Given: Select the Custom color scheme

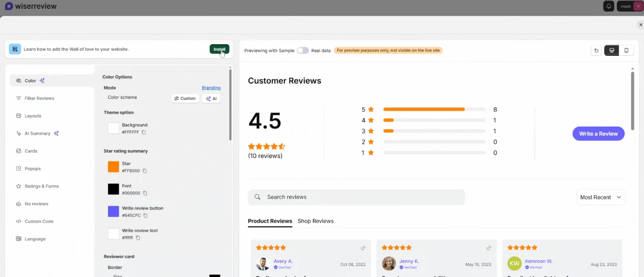Looking at the screenshot, I should tap(185, 99).
